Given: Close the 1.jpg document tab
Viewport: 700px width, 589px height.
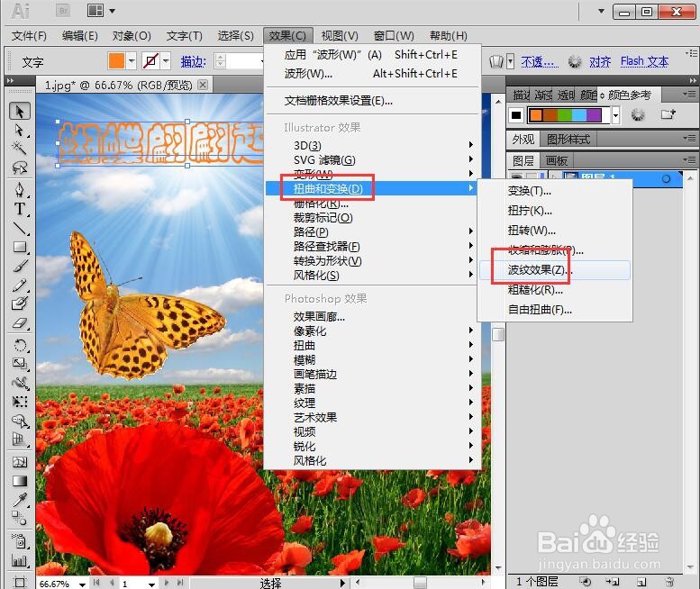Looking at the screenshot, I should [203, 85].
